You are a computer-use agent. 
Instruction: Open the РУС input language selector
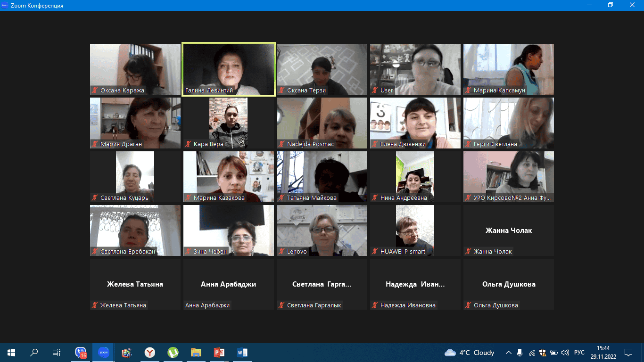click(x=579, y=353)
